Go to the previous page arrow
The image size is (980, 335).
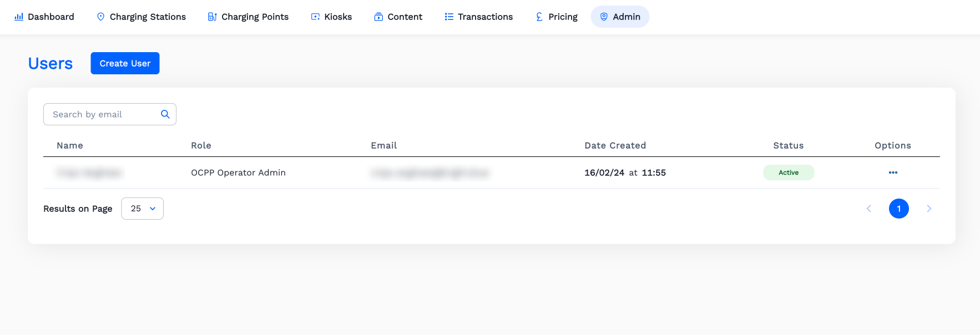pos(869,209)
